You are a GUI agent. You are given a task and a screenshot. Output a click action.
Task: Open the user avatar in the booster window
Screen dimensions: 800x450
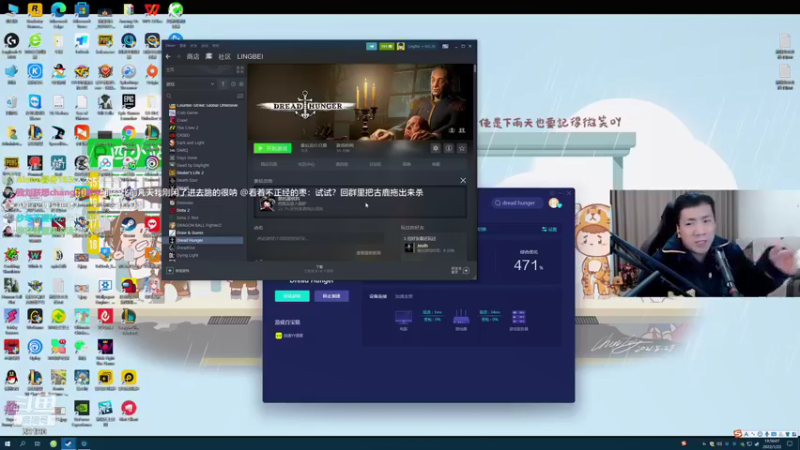[554, 203]
